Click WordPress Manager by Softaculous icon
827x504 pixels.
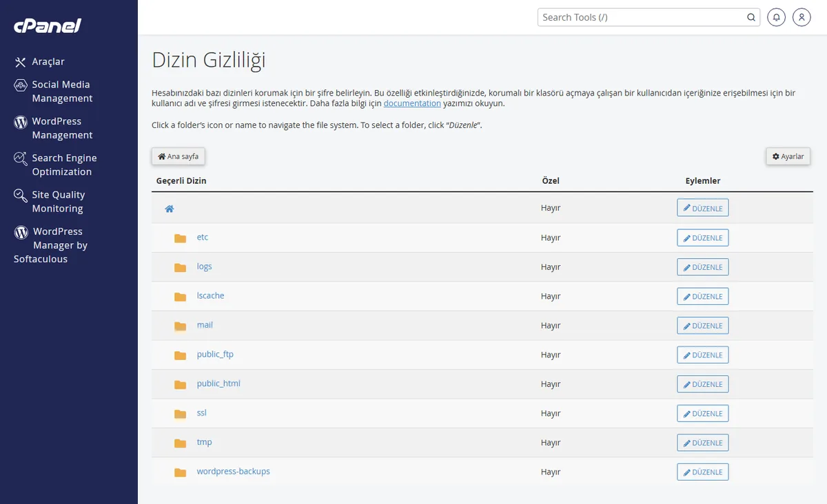21,232
